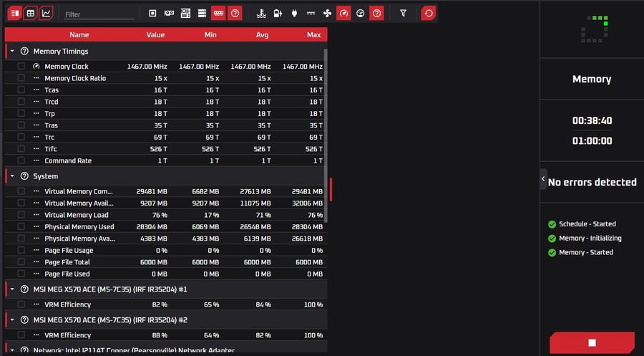Toggle the motherboard sensors filter icon
This screenshot has width=644, height=356.
tap(185, 14)
